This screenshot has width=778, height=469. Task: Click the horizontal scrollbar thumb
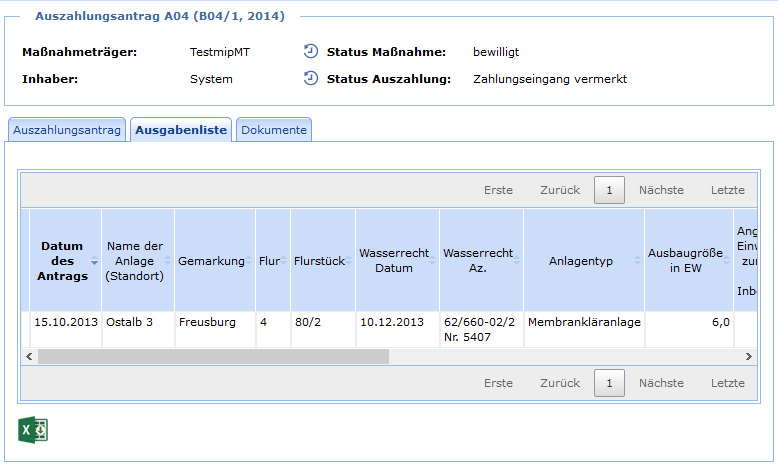point(213,356)
